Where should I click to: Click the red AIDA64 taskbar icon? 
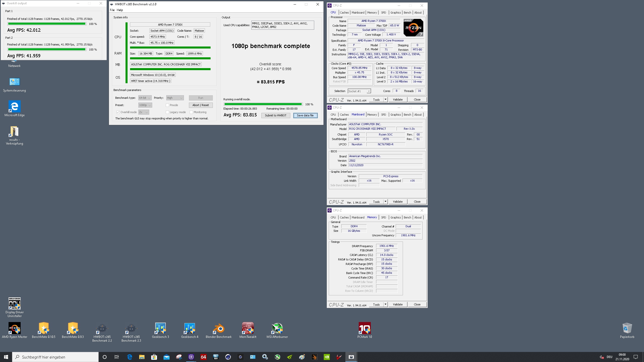point(204,357)
